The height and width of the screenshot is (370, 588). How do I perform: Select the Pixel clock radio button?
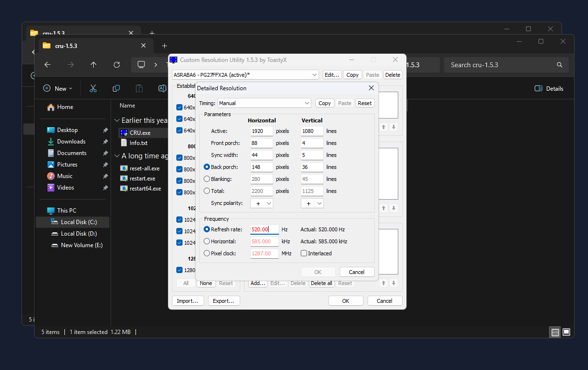pyautogui.click(x=207, y=253)
